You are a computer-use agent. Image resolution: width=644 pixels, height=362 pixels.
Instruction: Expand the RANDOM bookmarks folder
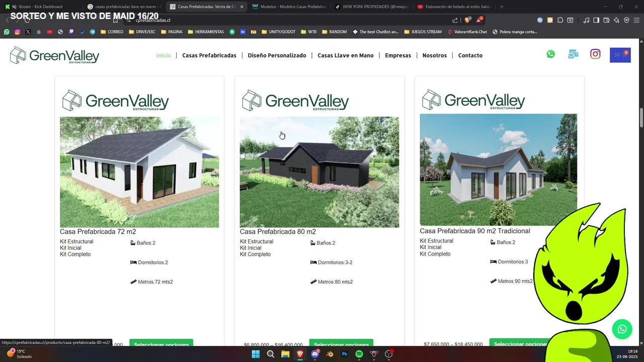(x=334, y=32)
